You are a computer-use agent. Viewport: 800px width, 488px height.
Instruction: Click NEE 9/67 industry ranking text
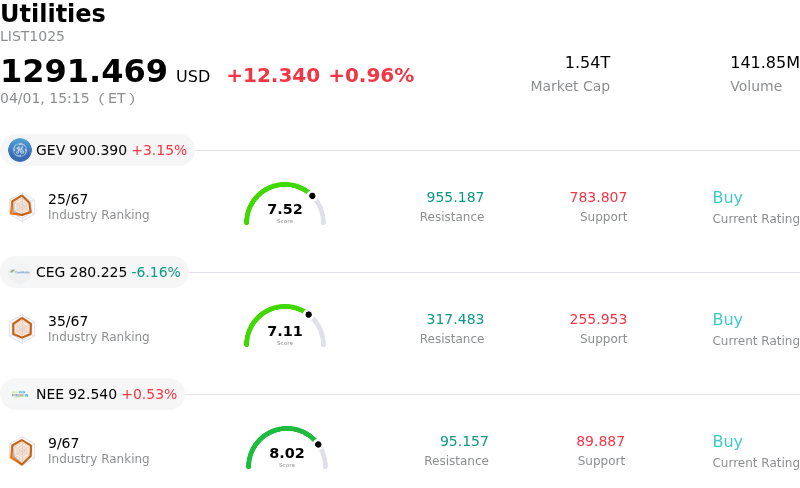tap(63, 443)
